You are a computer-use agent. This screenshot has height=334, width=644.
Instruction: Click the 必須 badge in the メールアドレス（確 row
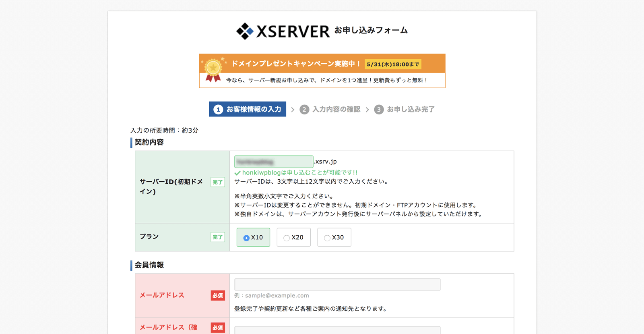click(x=218, y=328)
